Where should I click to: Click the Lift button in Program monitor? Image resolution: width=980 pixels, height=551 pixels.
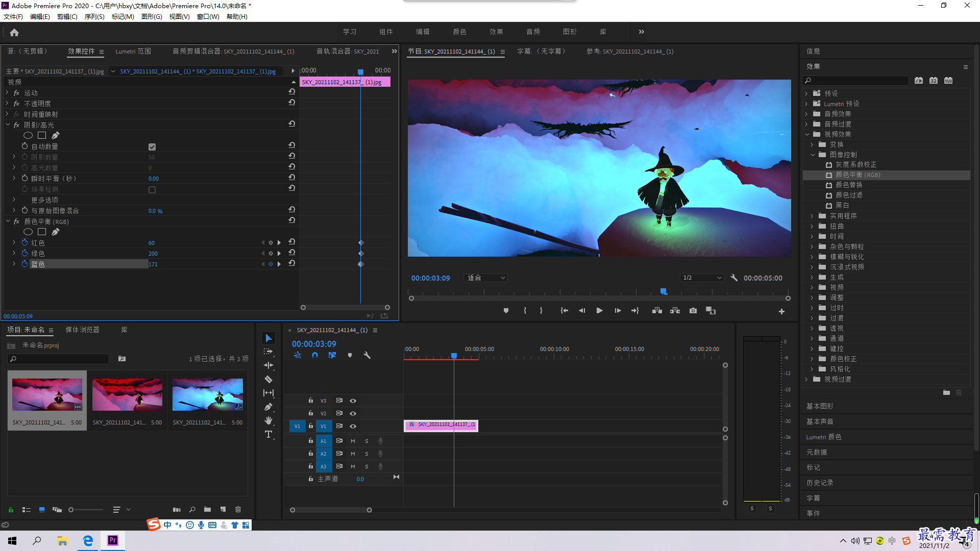(657, 311)
